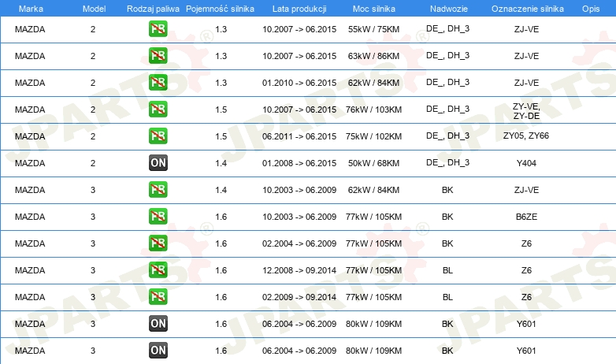Select the petrol icon in the ZY05, ZY66 row

pyautogui.click(x=158, y=136)
